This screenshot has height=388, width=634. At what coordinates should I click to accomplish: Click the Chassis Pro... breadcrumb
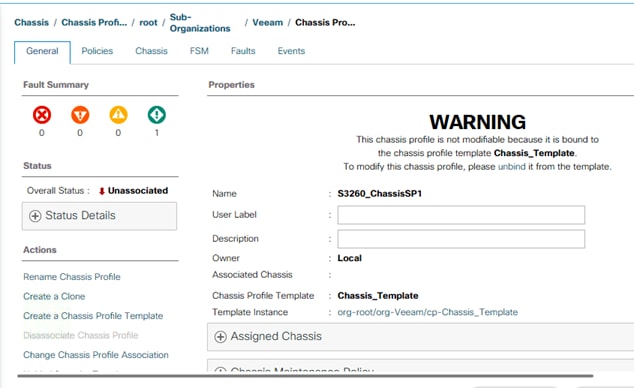point(325,23)
